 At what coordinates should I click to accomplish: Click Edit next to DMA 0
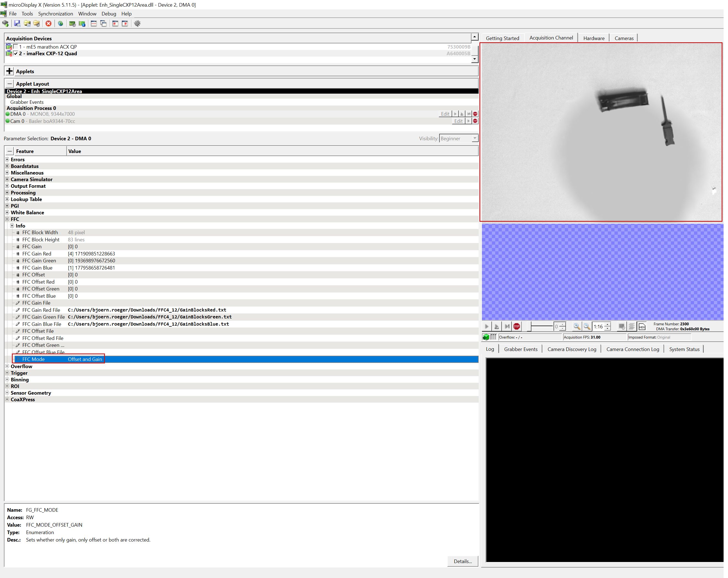[445, 114]
